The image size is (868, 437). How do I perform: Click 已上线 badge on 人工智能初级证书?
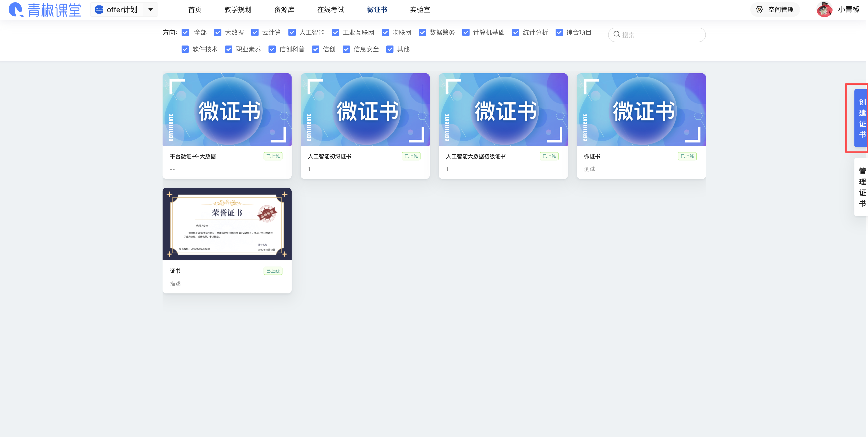(411, 156)
